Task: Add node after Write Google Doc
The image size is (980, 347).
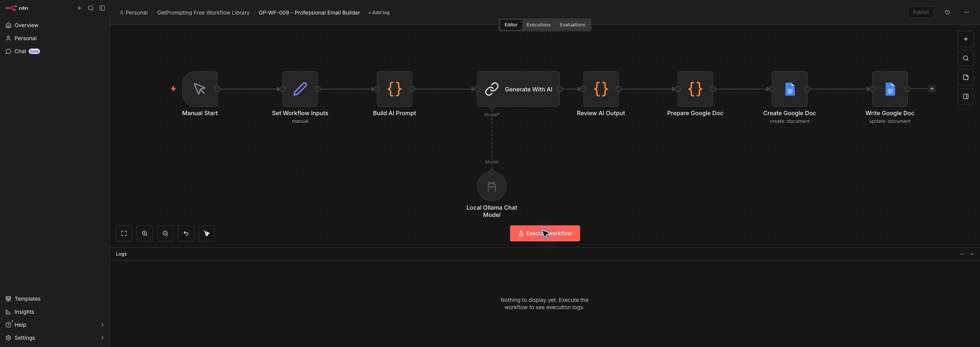Action: coord(932,89)
